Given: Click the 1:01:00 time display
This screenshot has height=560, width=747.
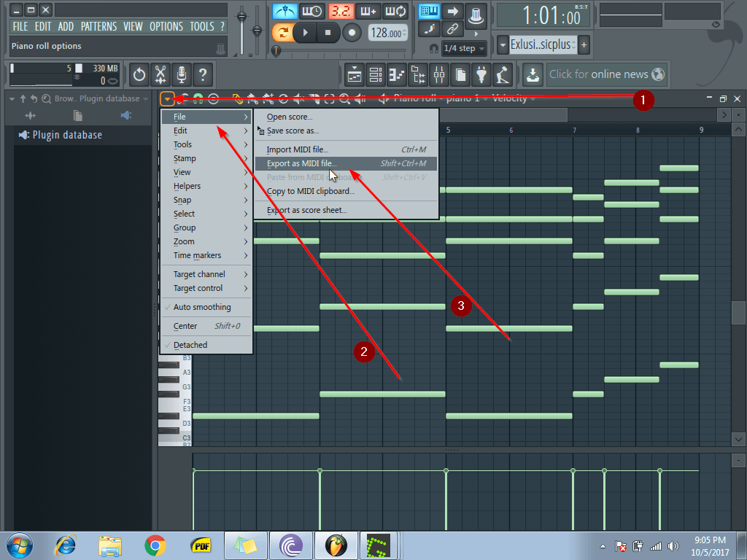Looking at the screenshot, I should (543, 15).
